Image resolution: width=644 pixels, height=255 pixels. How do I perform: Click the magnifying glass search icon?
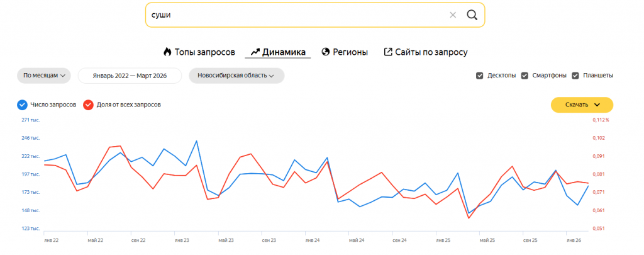tap(472, 15)
